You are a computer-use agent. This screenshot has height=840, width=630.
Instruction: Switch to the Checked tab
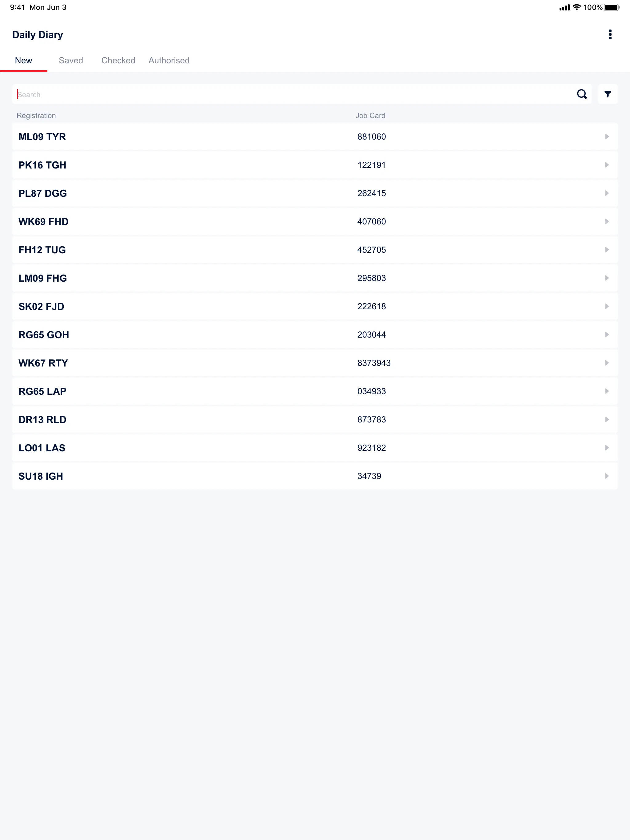pos(118,60)
